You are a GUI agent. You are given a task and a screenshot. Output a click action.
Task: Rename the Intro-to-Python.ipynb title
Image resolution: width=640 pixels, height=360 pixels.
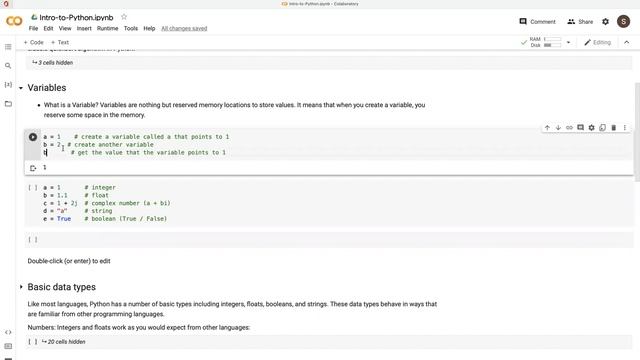tap(76, 18)
